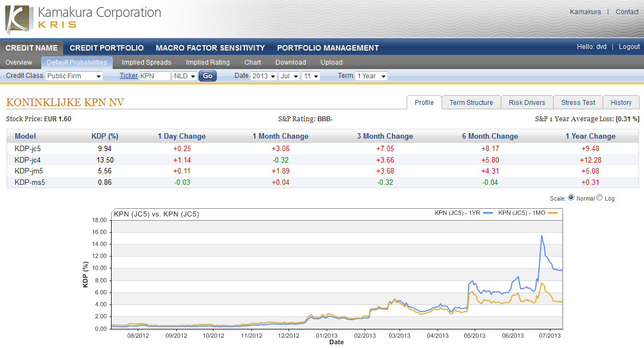Open the Stress Test tab
Screen dimensions: 644x349
pos(578,103)
